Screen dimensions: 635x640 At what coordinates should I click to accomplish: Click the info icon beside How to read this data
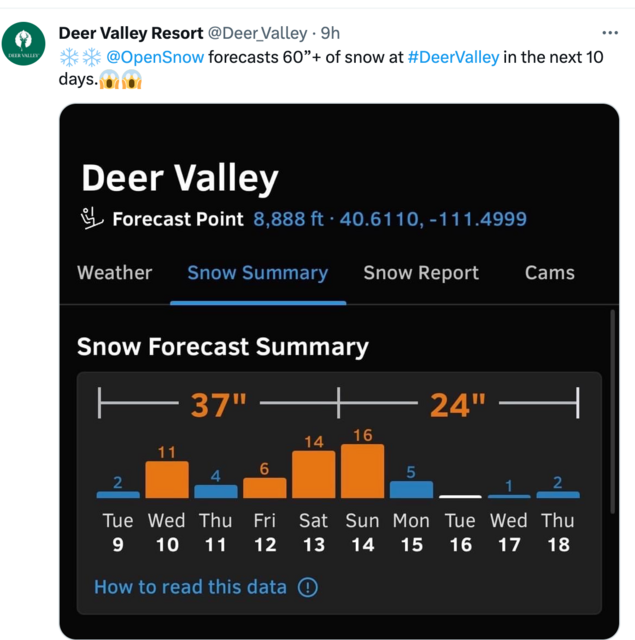pyautogui.click(x=308, y=587)
